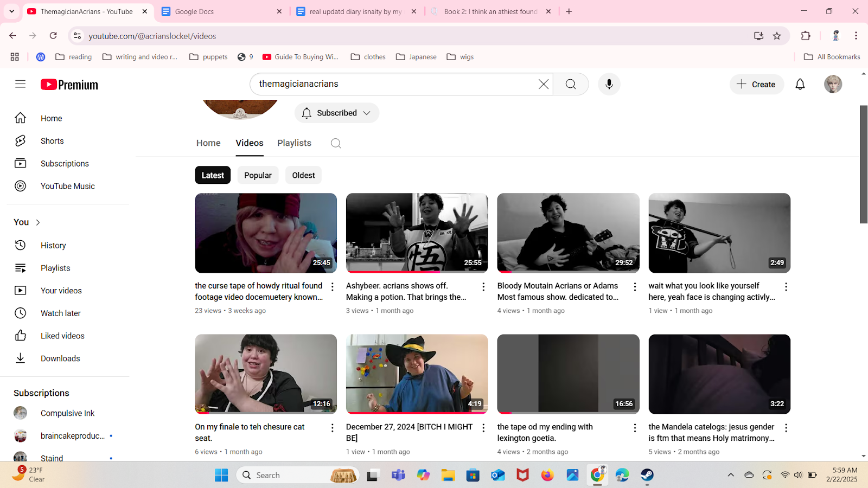Image resolution: width=868 pixels, height=488 pixels.
Task: Switch to 'real updatd diary' browser tab
Action: 356,11
